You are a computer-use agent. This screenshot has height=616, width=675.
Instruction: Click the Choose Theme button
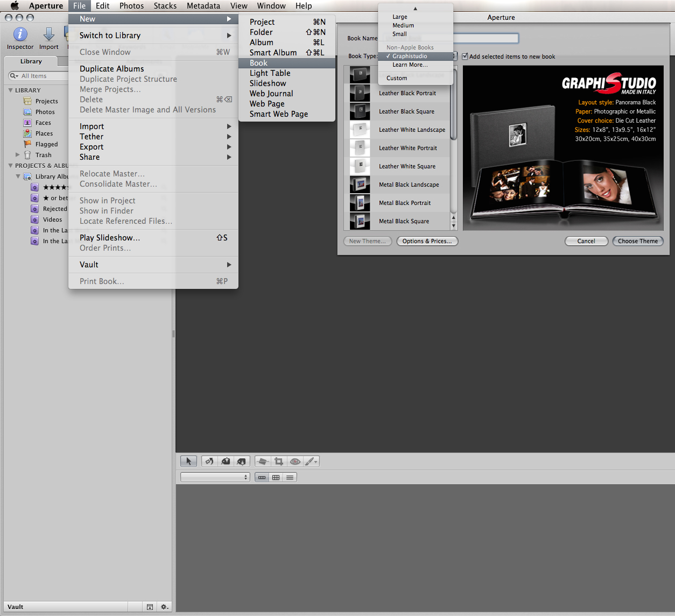coord(638,241)
